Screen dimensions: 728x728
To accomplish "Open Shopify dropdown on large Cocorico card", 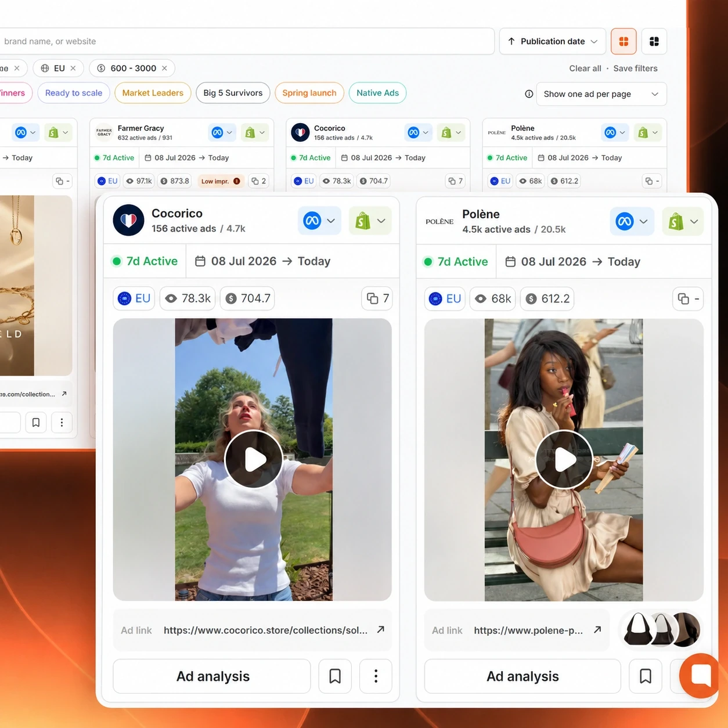I will tap(370, 221).
